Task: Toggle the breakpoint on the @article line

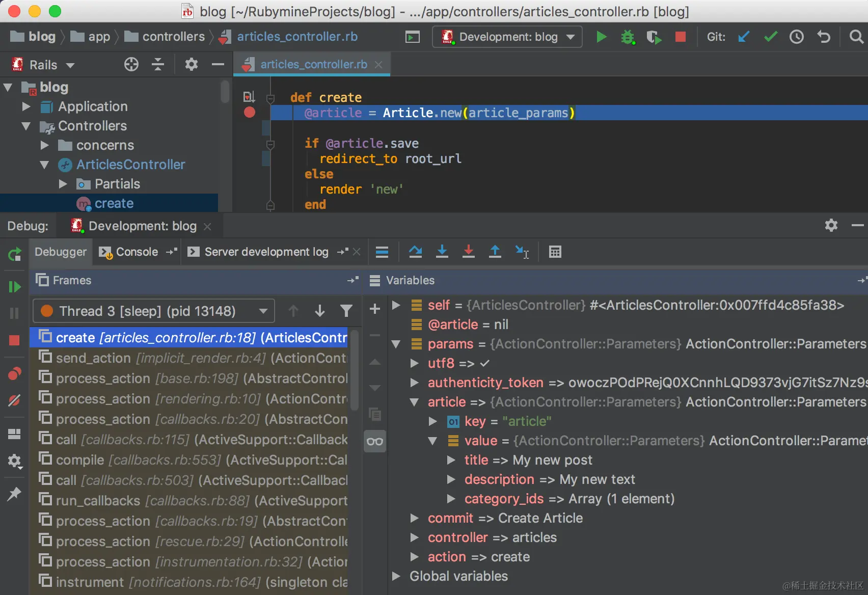Action: coord(250,112)
